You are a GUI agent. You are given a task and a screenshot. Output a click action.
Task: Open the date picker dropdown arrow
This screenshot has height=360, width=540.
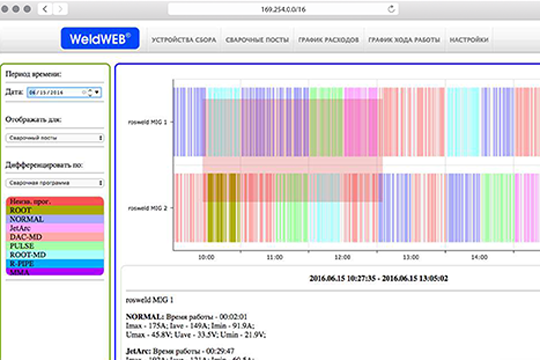(x=97, y=92)
